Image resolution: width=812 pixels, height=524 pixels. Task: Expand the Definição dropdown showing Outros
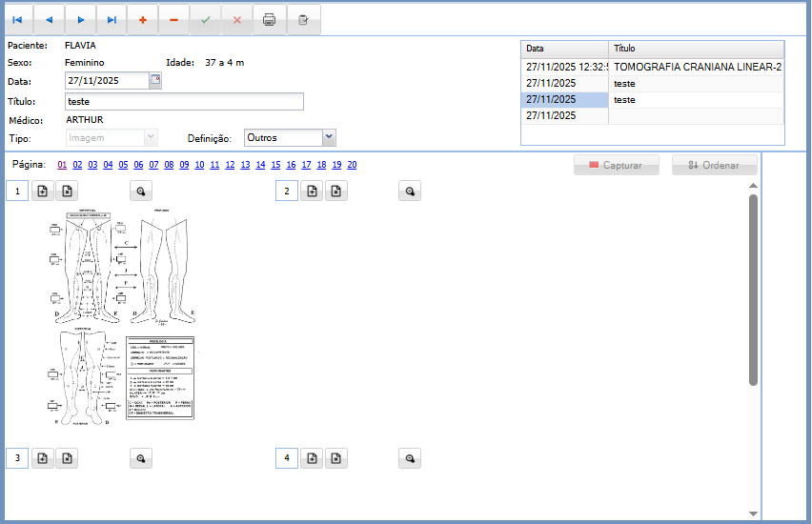pyautogui.click(x=329, y=137)
